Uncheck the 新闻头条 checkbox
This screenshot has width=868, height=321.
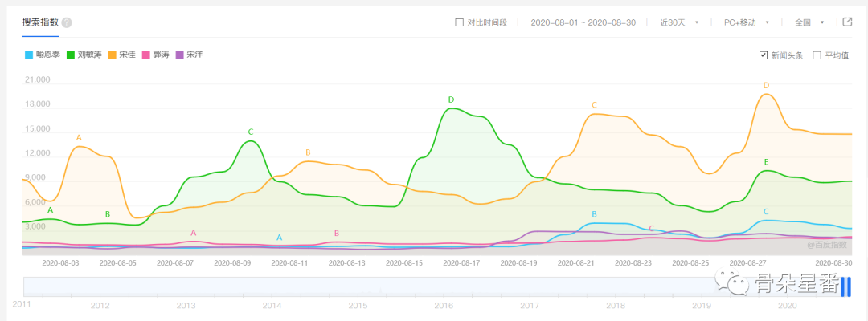tap(764, 55)
